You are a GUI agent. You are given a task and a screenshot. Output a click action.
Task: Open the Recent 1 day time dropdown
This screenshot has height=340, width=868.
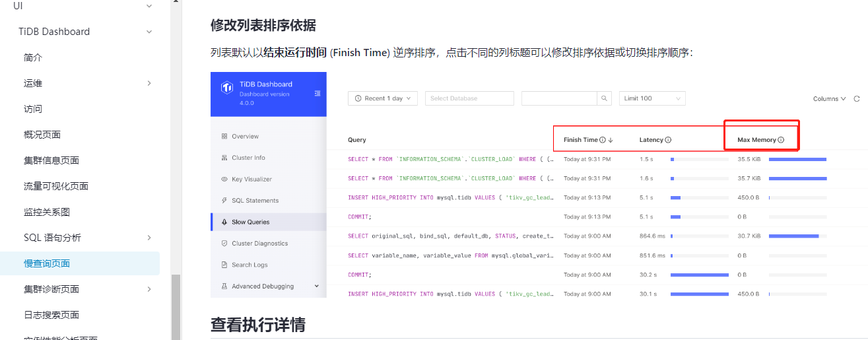tap(383, 98)
